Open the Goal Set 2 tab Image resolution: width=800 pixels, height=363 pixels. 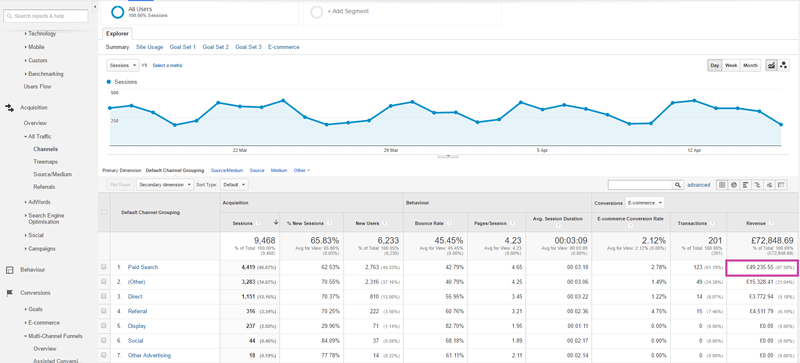(x=215, y=47)
